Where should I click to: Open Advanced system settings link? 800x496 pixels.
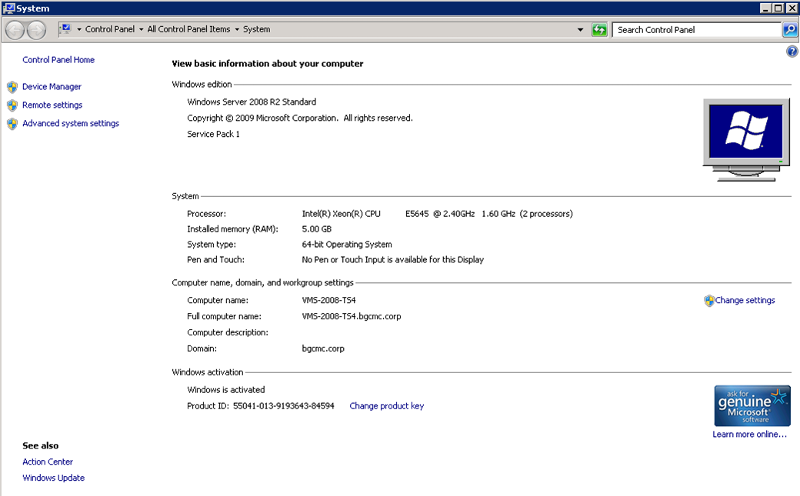pyautogui.click(x=70, y=123)
